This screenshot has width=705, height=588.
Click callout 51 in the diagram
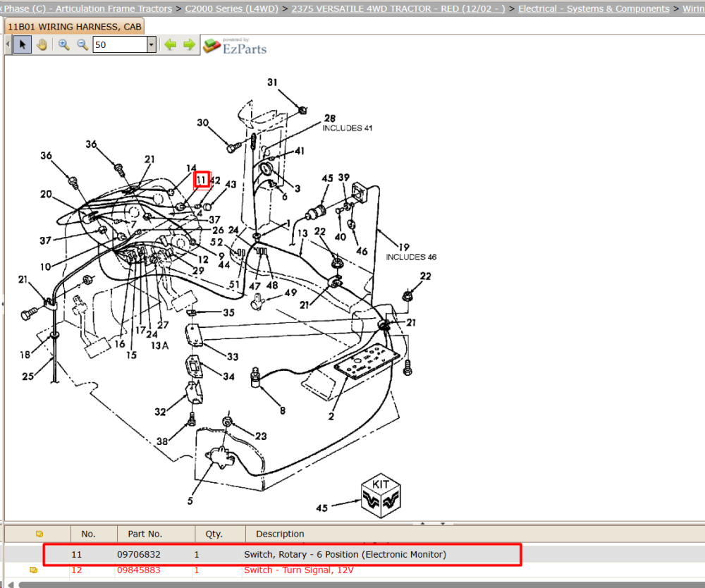(234, 284)
